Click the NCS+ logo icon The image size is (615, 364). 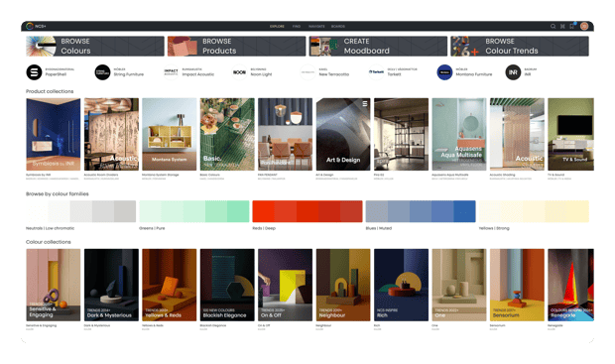click(x=30, y=26)
